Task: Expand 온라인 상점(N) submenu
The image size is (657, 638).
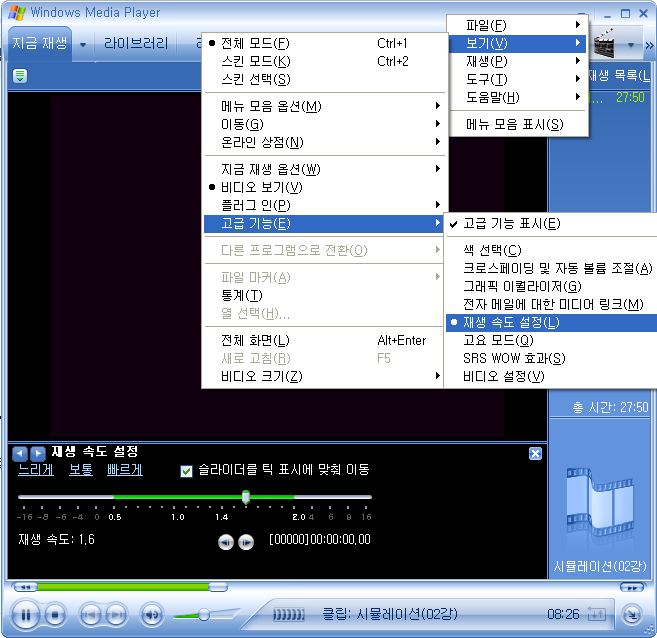Action: coord(323,142)
